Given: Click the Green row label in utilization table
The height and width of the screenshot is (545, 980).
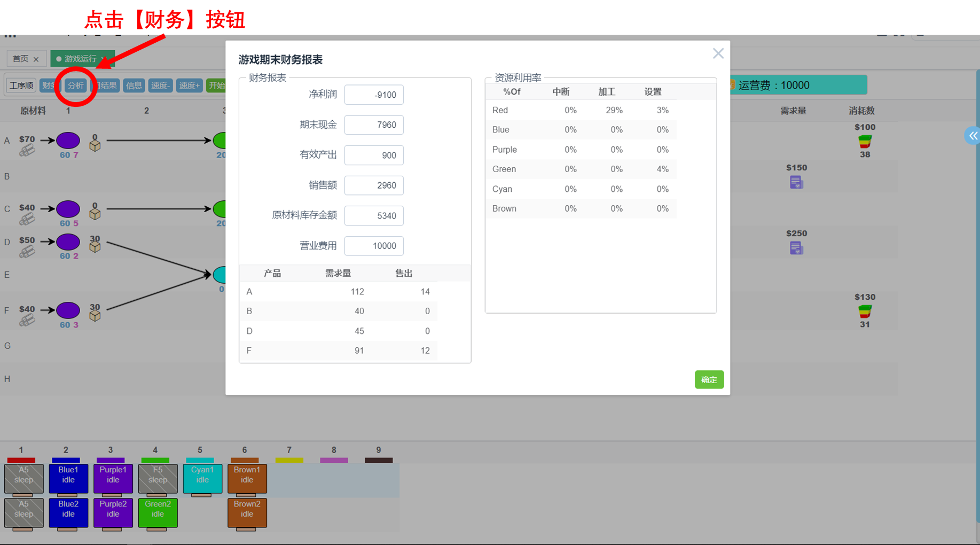Looking at the screenshot, I should [504, 169].
